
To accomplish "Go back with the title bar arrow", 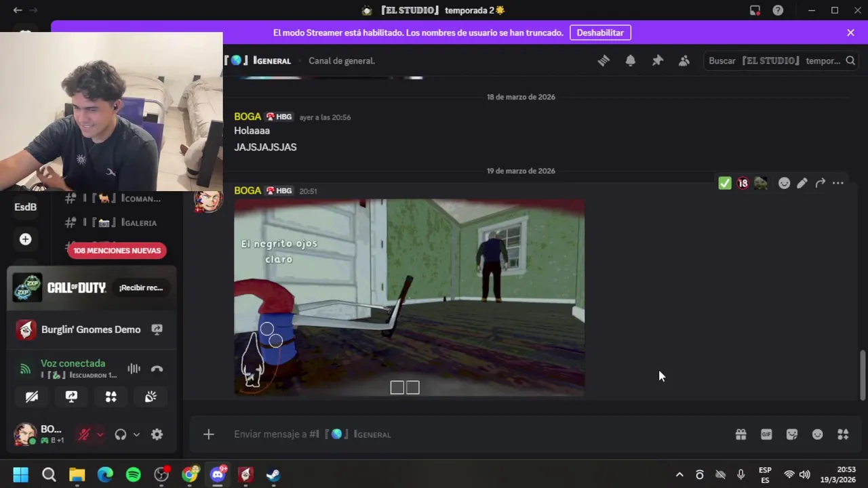I will (18, 10).
